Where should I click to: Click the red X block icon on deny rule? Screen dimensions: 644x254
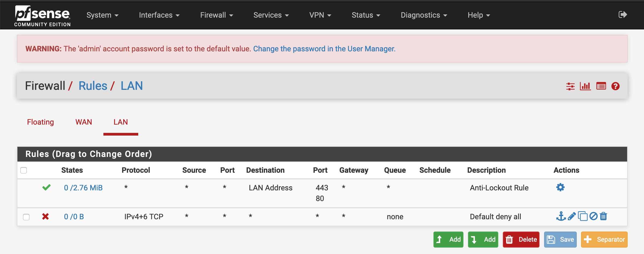[x=46, y=216]
